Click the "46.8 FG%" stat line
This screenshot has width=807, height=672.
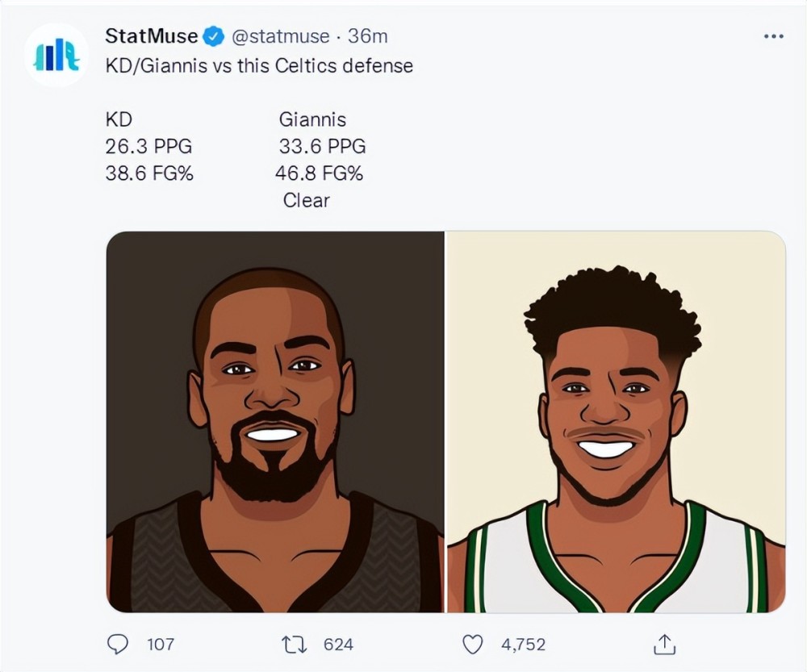[x=319, y=173]
